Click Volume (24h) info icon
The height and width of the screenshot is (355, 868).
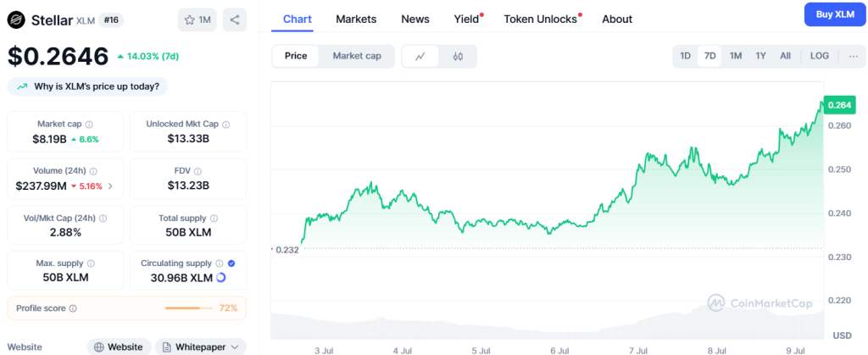(x=93, y=171)
